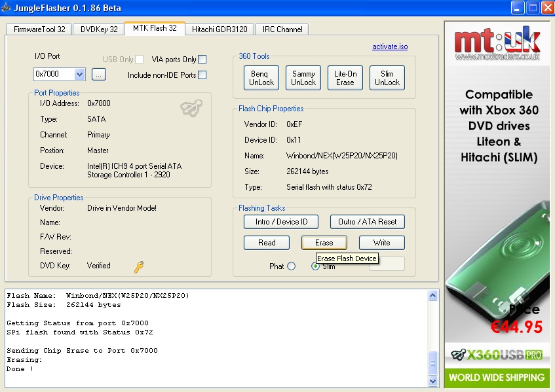Click the Intro / Device ID button
The width and height of the screenshot is (555, 392).
pos(281,222)
